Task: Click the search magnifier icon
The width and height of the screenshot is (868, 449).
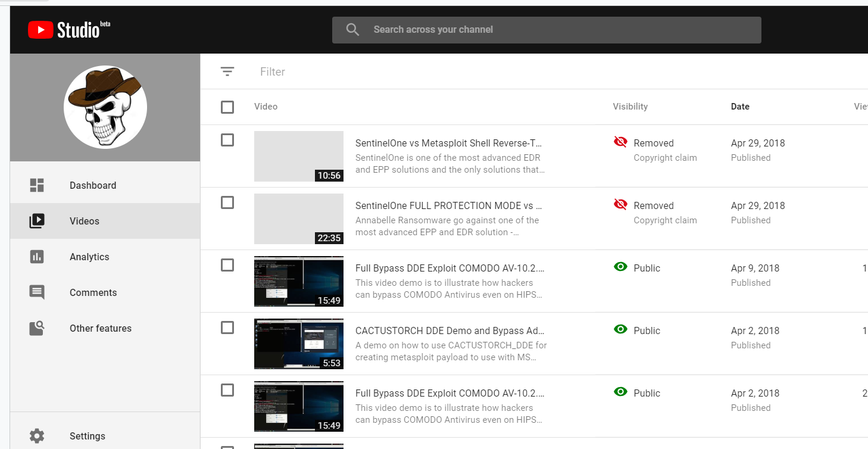Action: (352, 30)
